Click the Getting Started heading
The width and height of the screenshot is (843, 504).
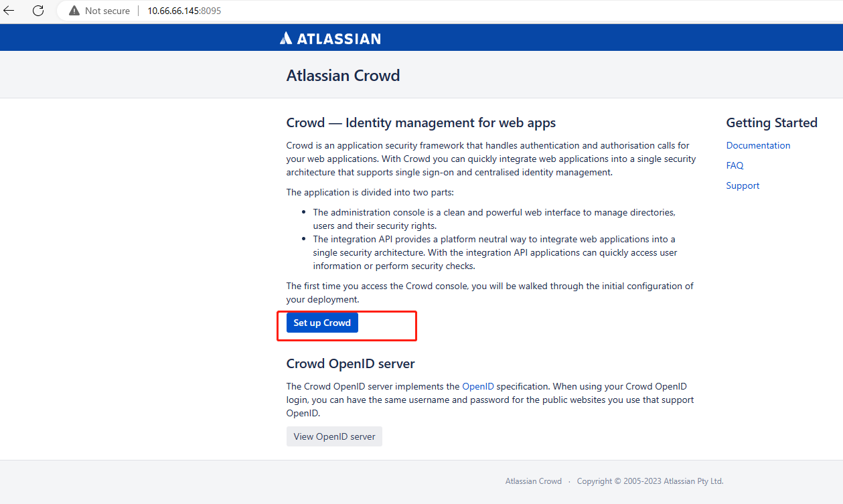771,122
